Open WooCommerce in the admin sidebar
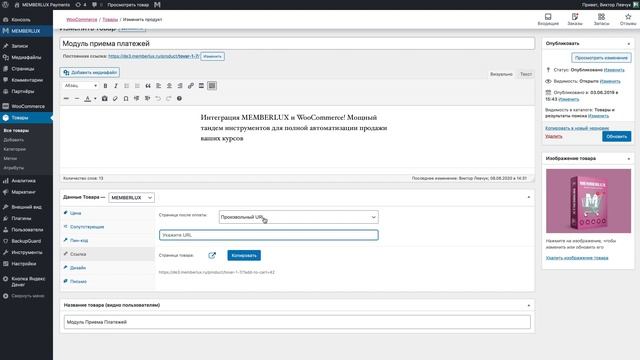 26,106
